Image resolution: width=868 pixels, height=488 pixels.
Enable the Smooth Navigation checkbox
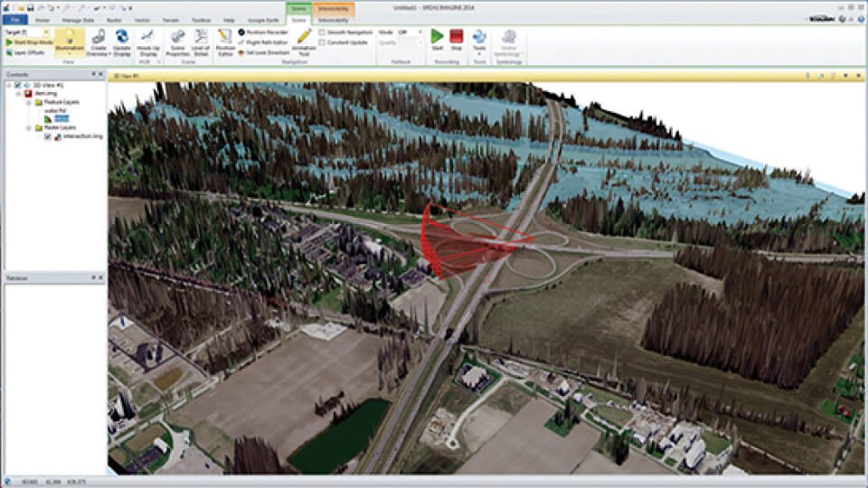coord(322,33)
